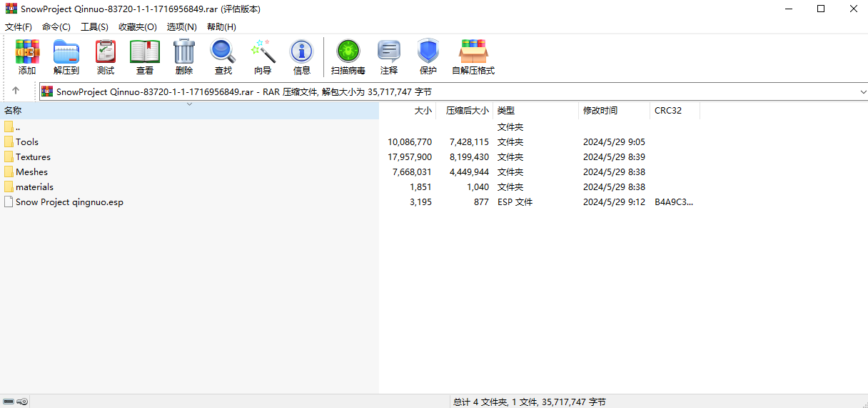Select the 'materials' folder name
Image resolution: width=868 pixels, height=408 pixels.
(34, 186)
